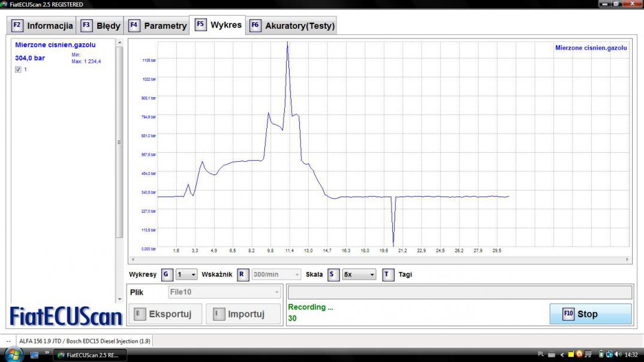Click the Importuj button
The width and height of the screenshot is (644, 362).
click(243, 314)
